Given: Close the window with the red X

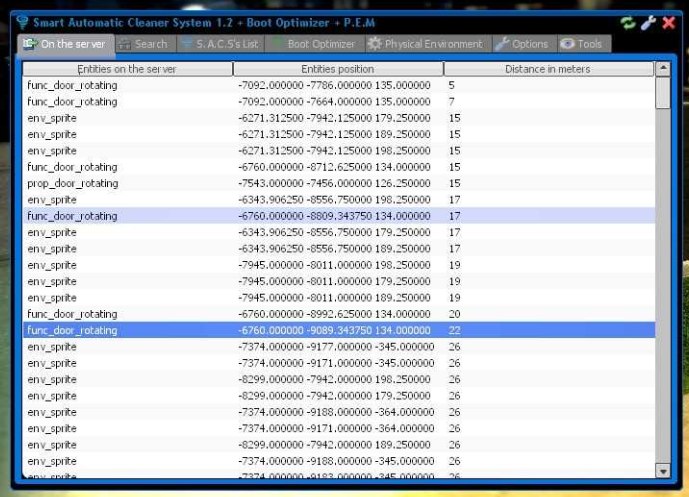Looking at the screenshot, I should [x=669, y=22].
